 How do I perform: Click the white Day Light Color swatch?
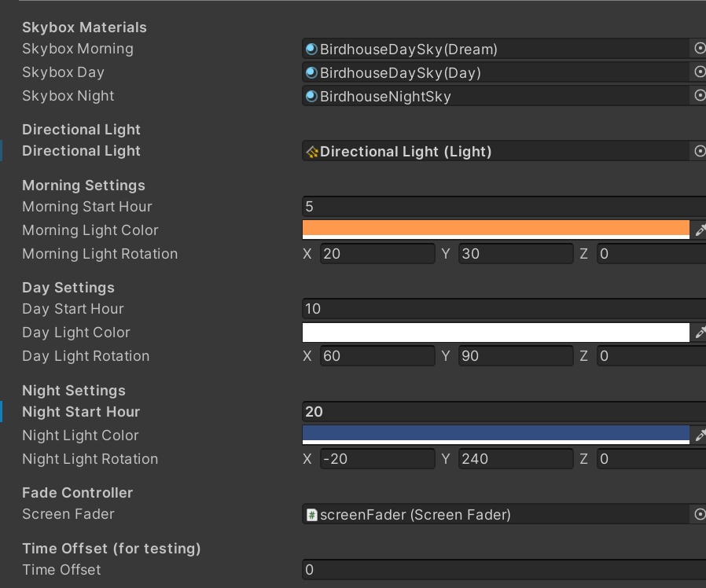coord(495,332)
